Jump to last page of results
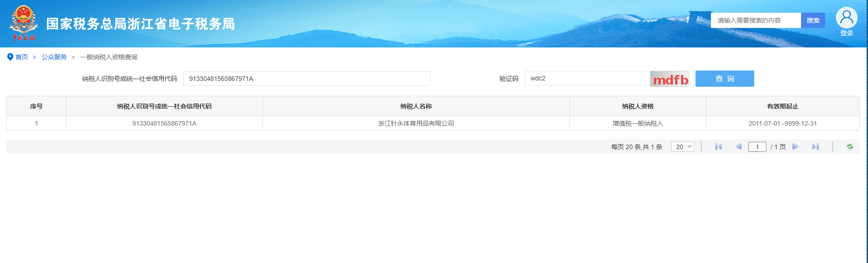Image resolution: width=868 pixels, height=263 pixels. (x=815, y=147)
